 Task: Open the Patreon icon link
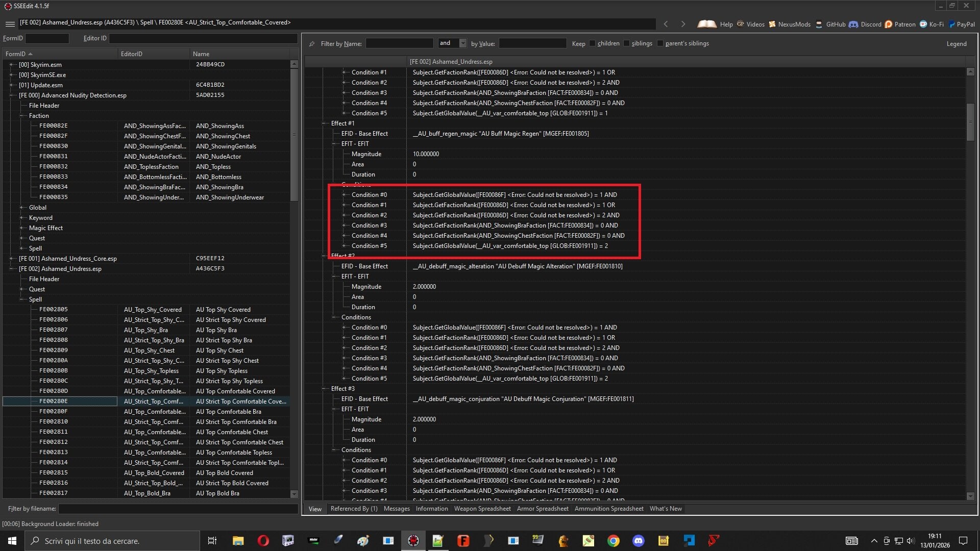pos(889,24)
